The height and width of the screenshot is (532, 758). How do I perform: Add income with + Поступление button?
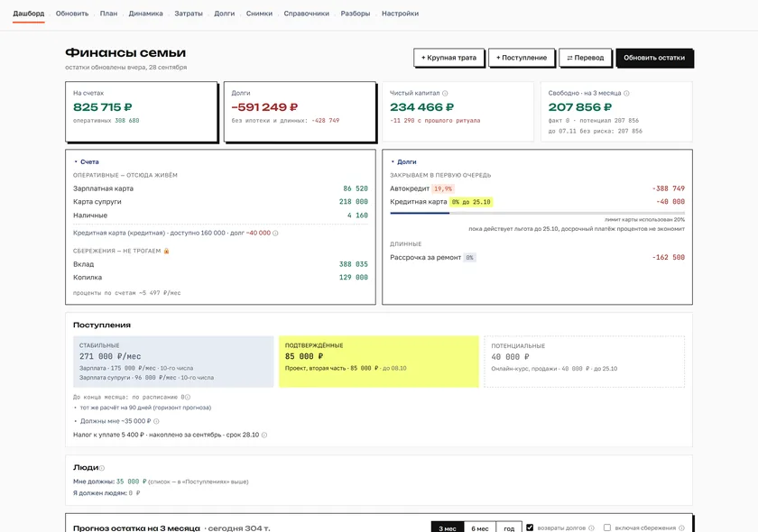coord(522,58)
